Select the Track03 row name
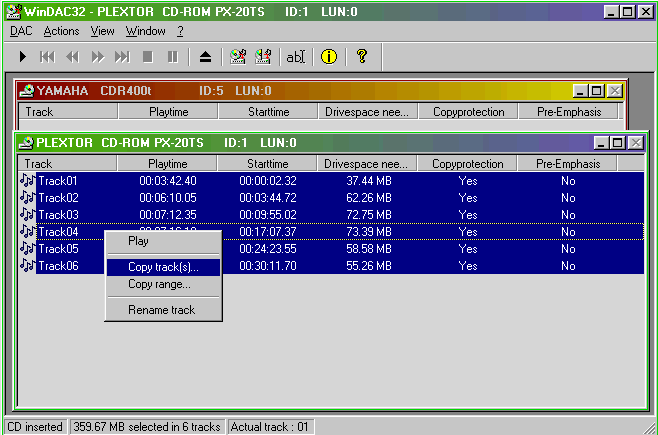This screenshot has width=658, height=435. tap(58, 215)
